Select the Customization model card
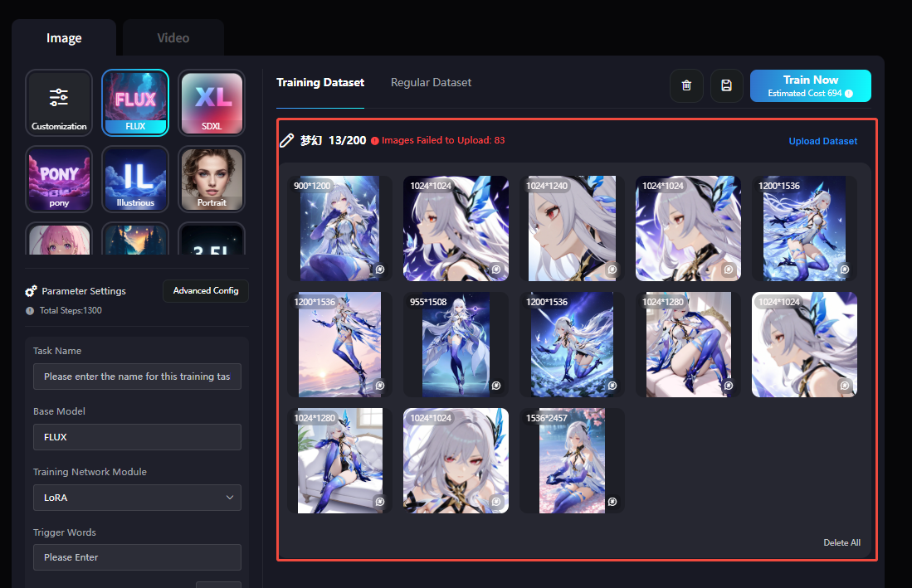Viewport: 912px width, 588px height. (59, 103)
